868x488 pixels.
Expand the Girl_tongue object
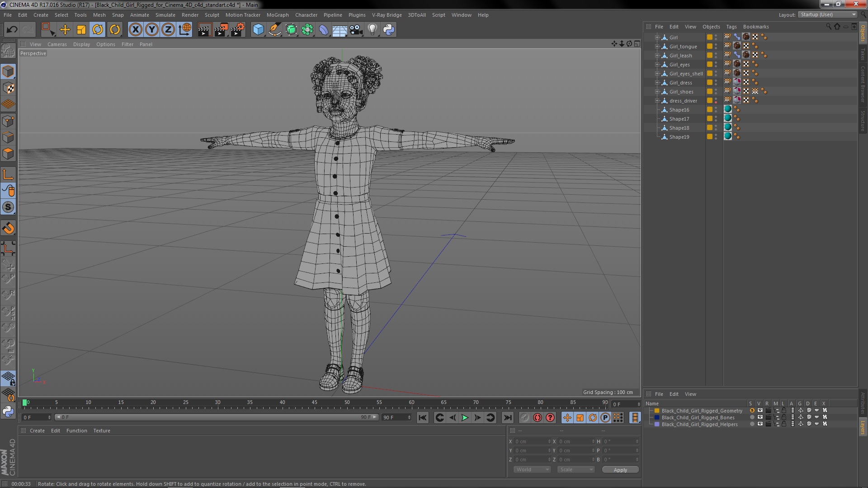click(657, 47)
